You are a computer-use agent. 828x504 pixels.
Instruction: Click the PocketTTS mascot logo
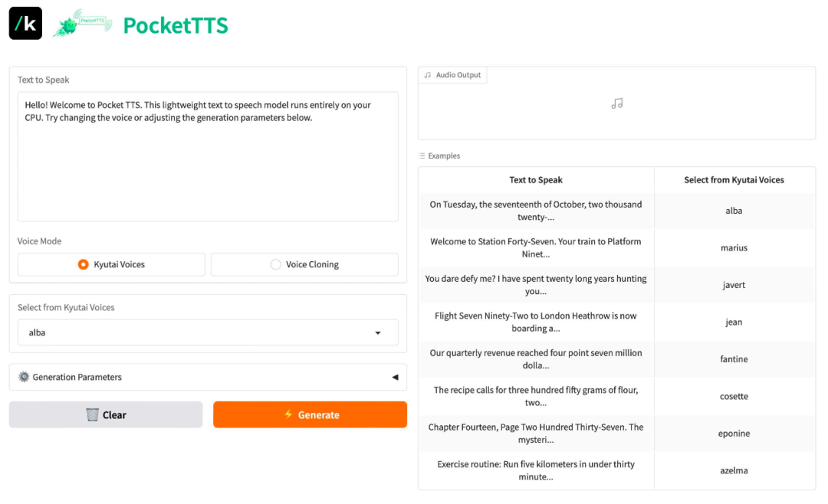83,23
